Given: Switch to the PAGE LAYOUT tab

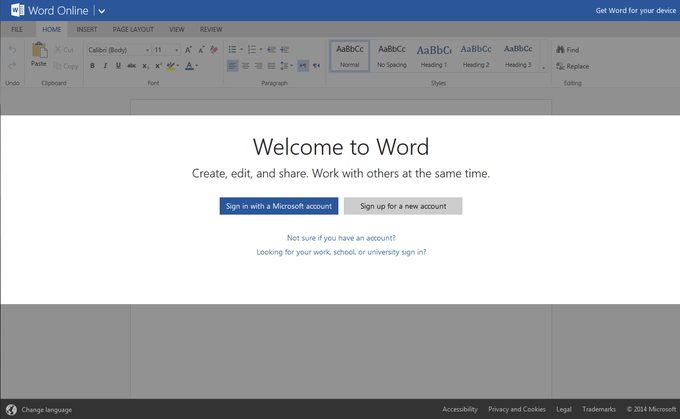Looking at the screenshot, I should pos(133,29).
